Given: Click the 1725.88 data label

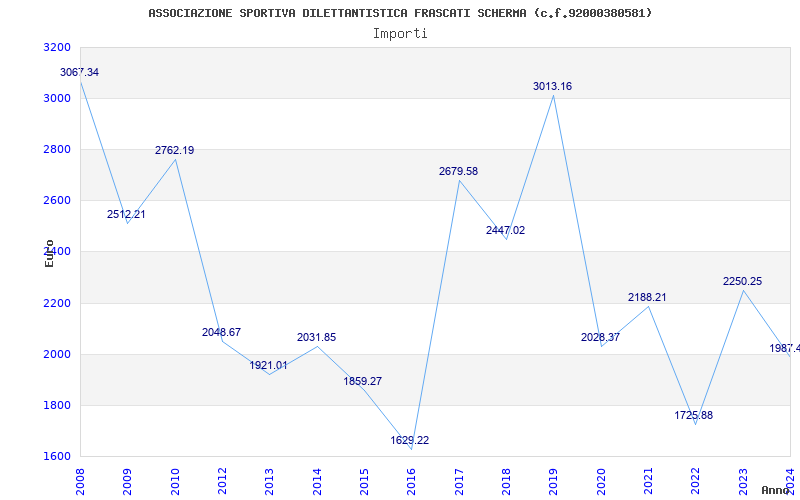Looking at the screenshot, I should click(x=693, y=415).
